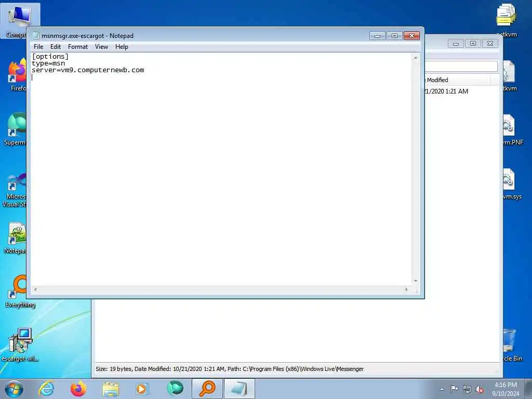Minimize the Notepad window
This screenshot has height=399, width=532.
pyautogui.click(x=377, y=36)
